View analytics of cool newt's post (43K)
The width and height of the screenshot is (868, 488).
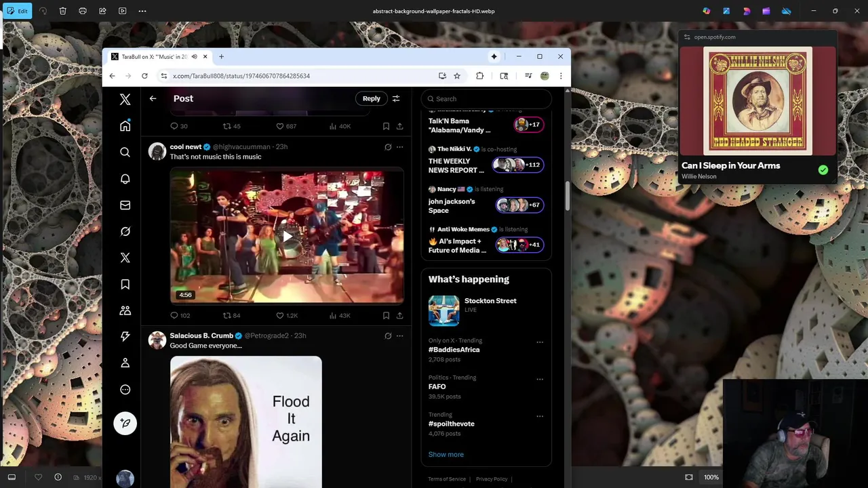coord(339,315)
